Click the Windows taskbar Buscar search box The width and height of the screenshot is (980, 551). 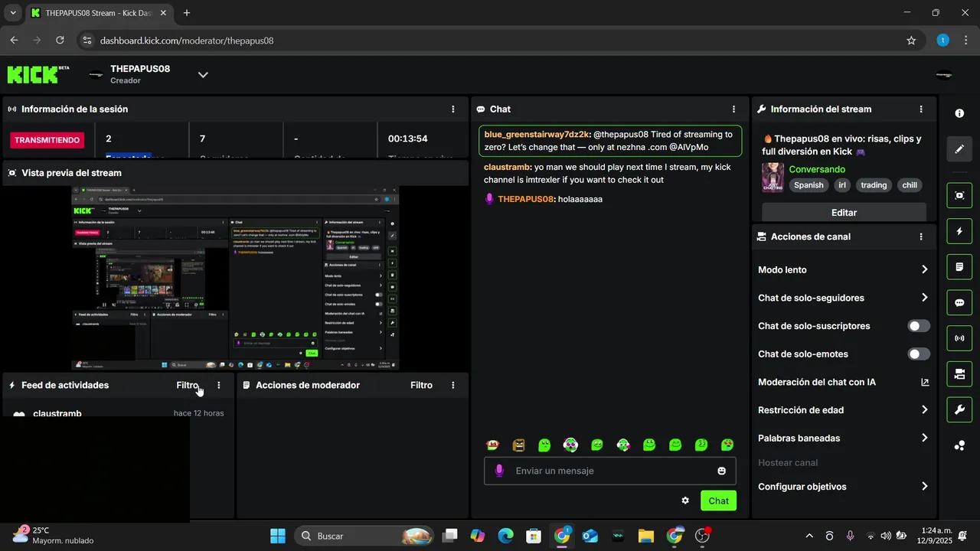pos(364,536)
